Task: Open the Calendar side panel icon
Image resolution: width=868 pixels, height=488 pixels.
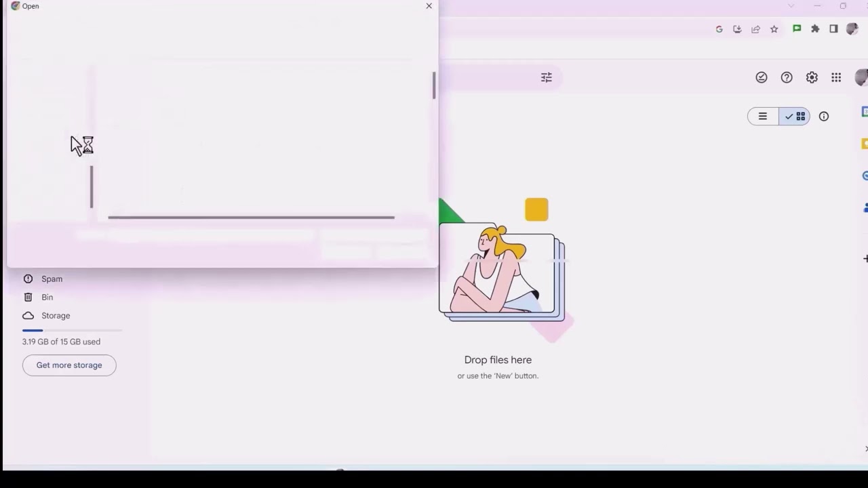Action: 865,111
